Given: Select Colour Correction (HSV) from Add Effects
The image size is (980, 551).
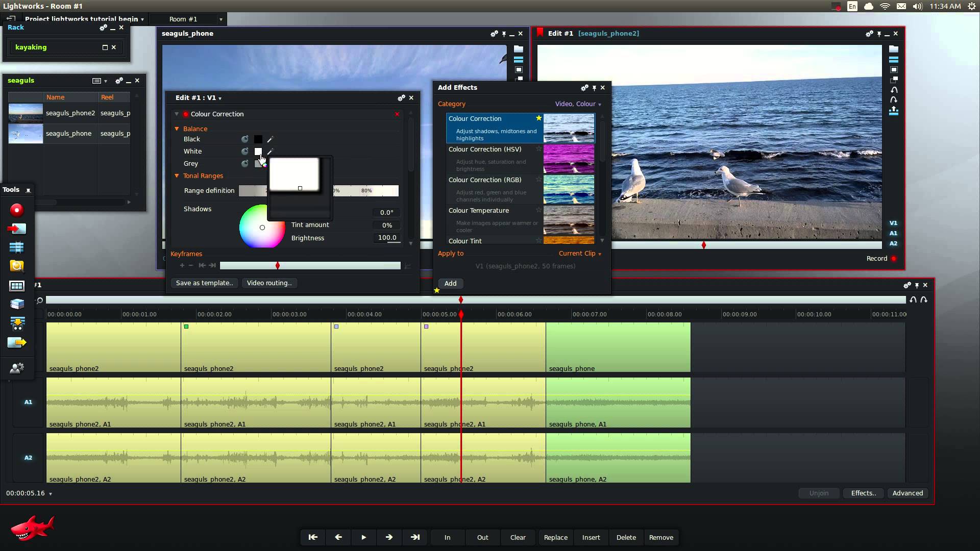Looking at the screenshot, I should click(x=484, y=149).
